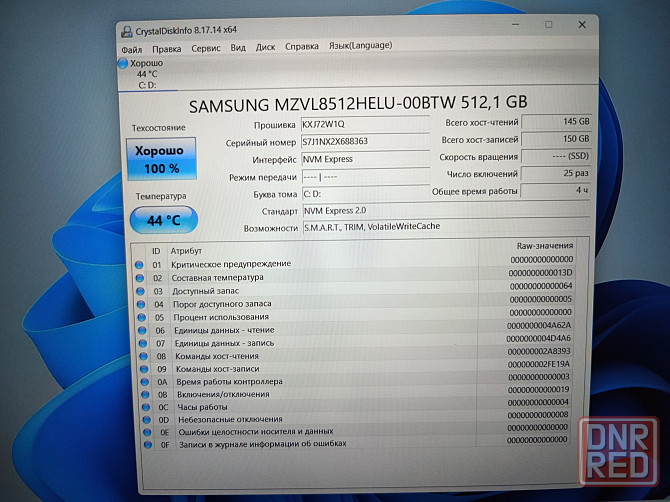Select the Включения/отключения attribute text
The image size is (670, 502).
click(223, 394)
